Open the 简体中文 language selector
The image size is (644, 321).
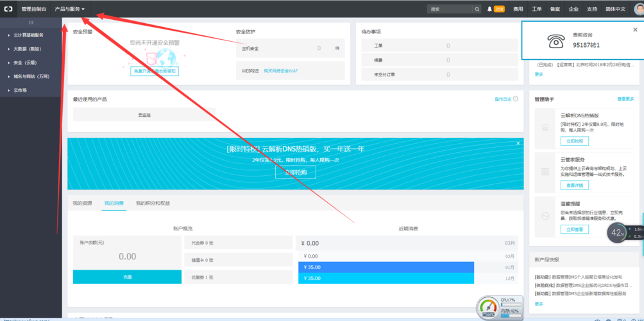615,9
